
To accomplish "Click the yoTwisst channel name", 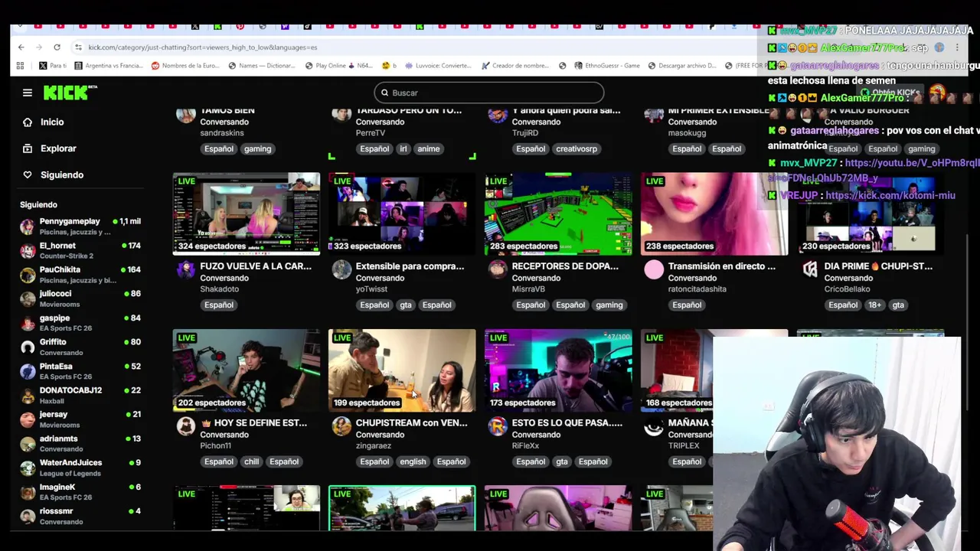I will [x=371, y=289].
